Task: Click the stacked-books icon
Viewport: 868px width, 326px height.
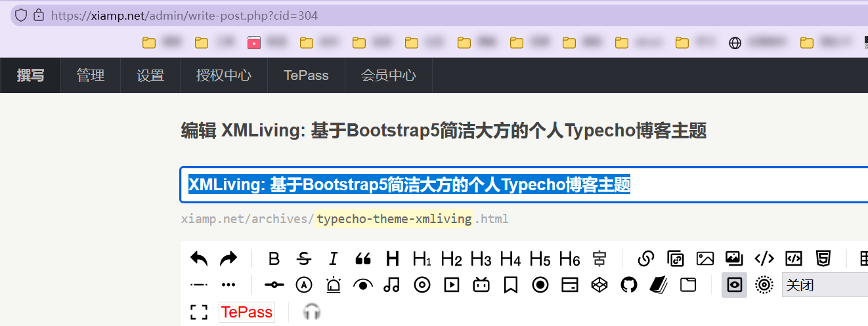Action: tap(658, 285)
